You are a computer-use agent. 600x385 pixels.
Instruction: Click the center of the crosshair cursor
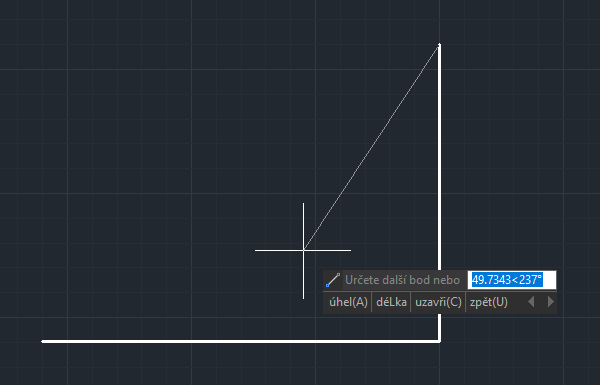tap(303, 251)
